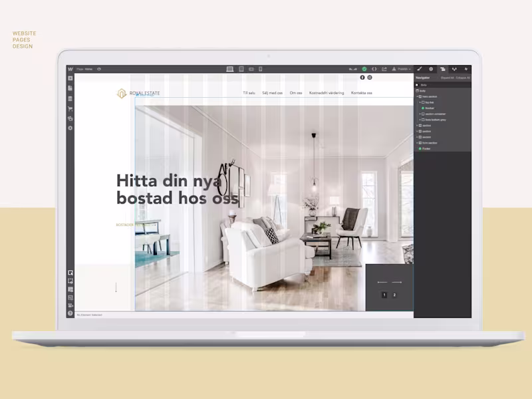Open the Element Settings gear icon
The image size is (532, 399).
click(431, 68)
